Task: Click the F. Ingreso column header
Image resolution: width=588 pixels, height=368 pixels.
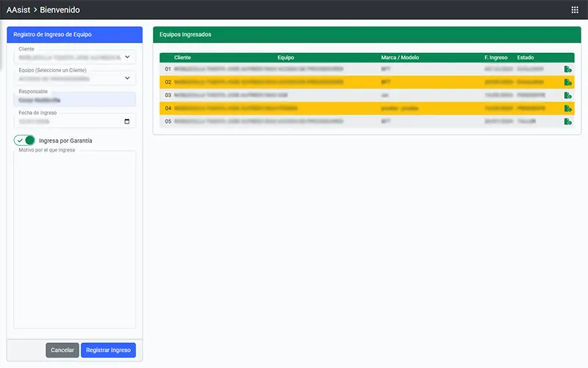Action: [x=496, y=57]
